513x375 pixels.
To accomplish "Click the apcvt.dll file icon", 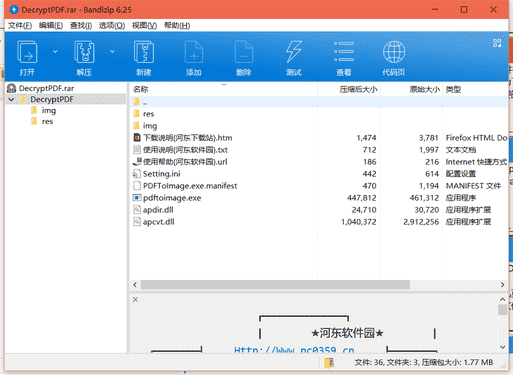I will [137, 222].
